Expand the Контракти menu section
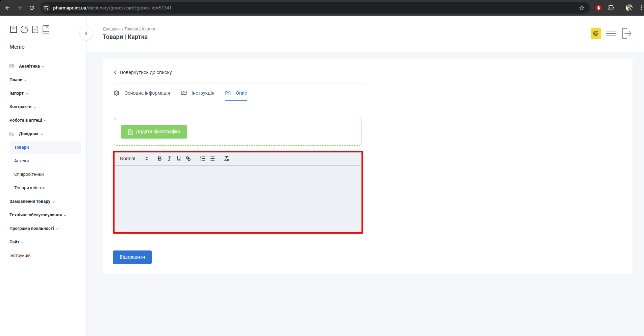This screenshot has height=336, width=644. tap(21, 107)
